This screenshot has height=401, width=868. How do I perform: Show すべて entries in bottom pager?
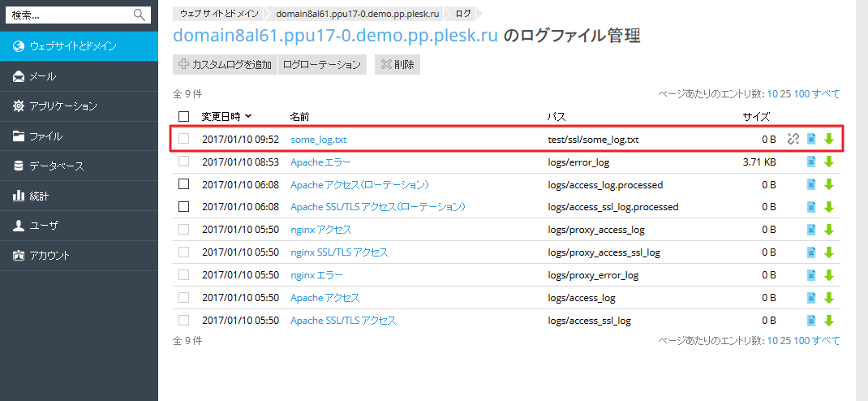827,341
